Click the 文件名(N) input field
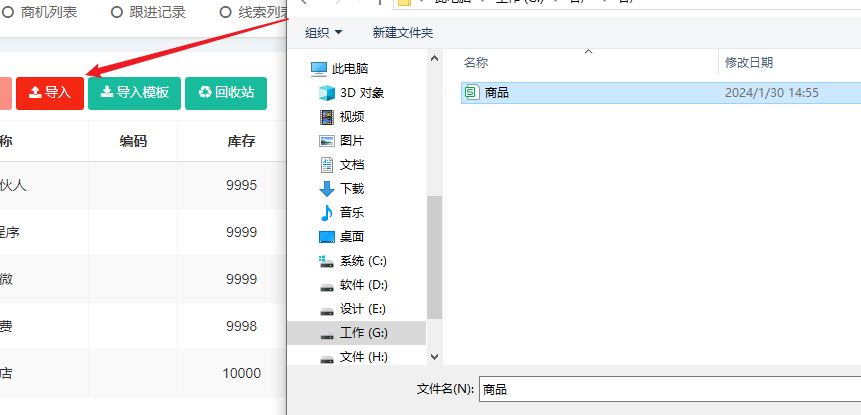Viewport: 861px width, 415px height. click(670, 389)
